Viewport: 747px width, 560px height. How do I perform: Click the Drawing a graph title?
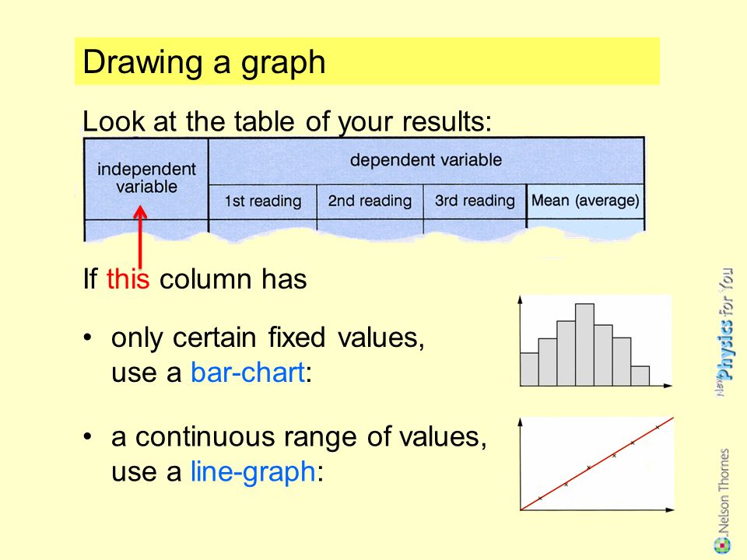pos(204,62)
